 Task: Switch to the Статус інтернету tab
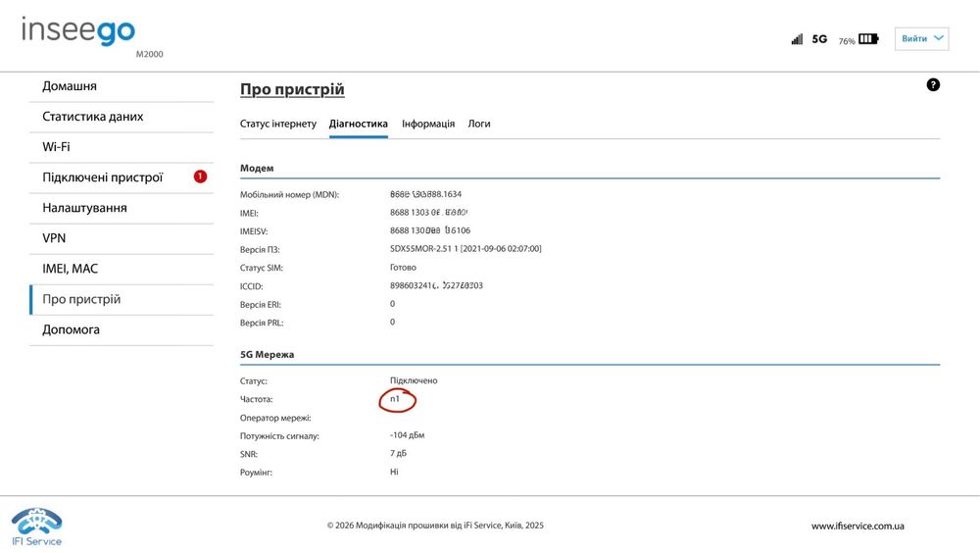click(x=278, y=124)
